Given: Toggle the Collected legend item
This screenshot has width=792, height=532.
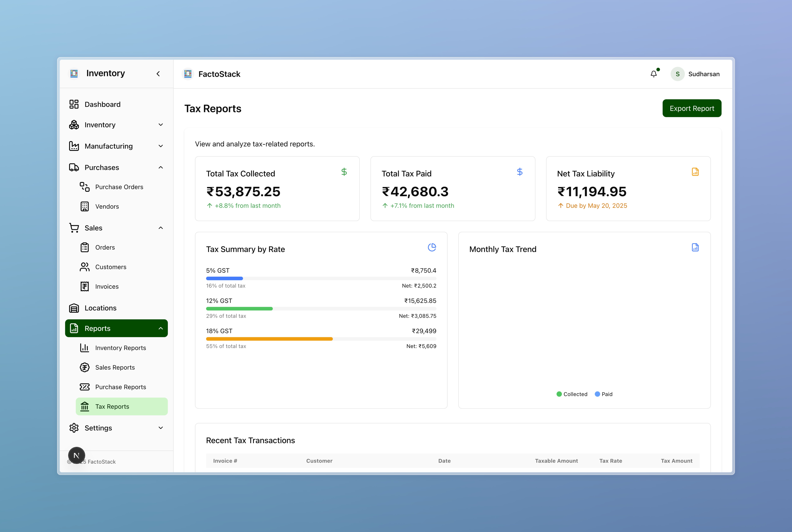Looking at the screenshot, I should point(572,394).
